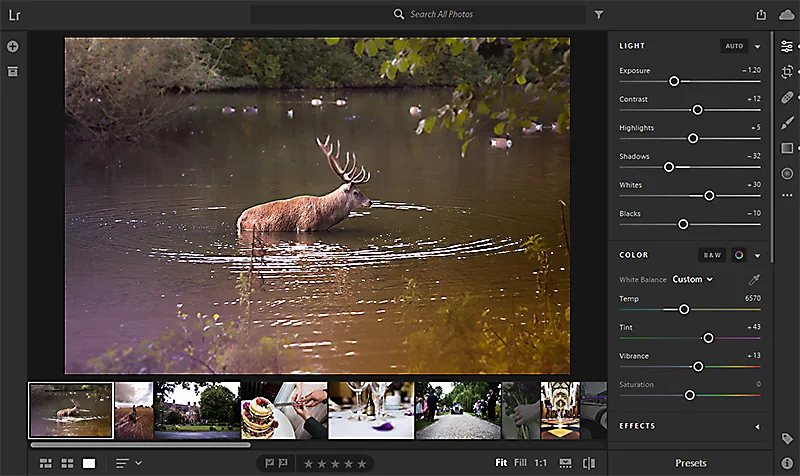Toggle show original compare view
800x476 pixels.
pos(588,463)
